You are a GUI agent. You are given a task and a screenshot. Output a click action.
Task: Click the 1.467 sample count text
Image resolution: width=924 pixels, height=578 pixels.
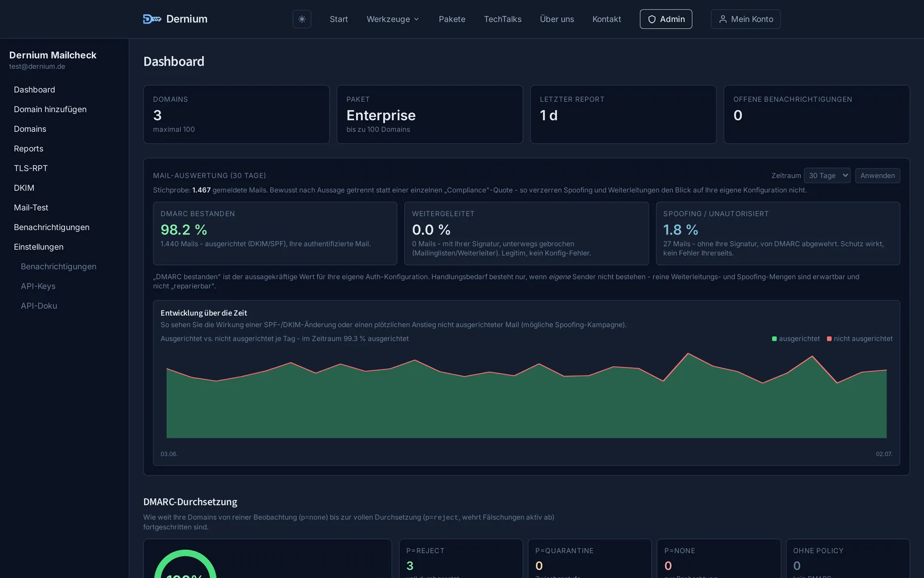[201, 190]
